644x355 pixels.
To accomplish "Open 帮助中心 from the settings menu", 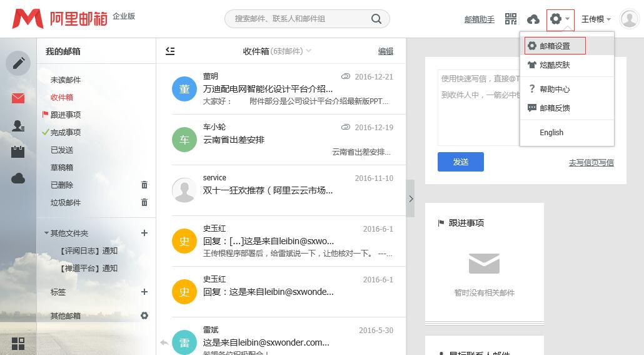I will 567,90.
